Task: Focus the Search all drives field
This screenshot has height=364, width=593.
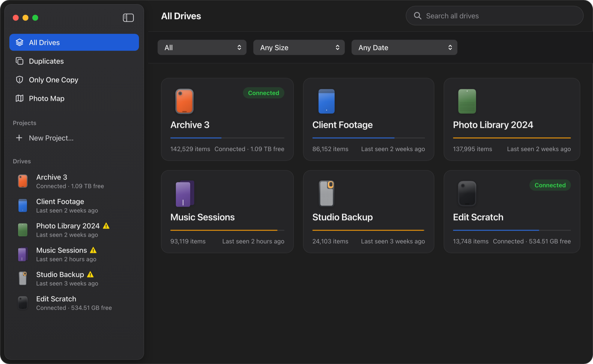Action: pos(494,16)
